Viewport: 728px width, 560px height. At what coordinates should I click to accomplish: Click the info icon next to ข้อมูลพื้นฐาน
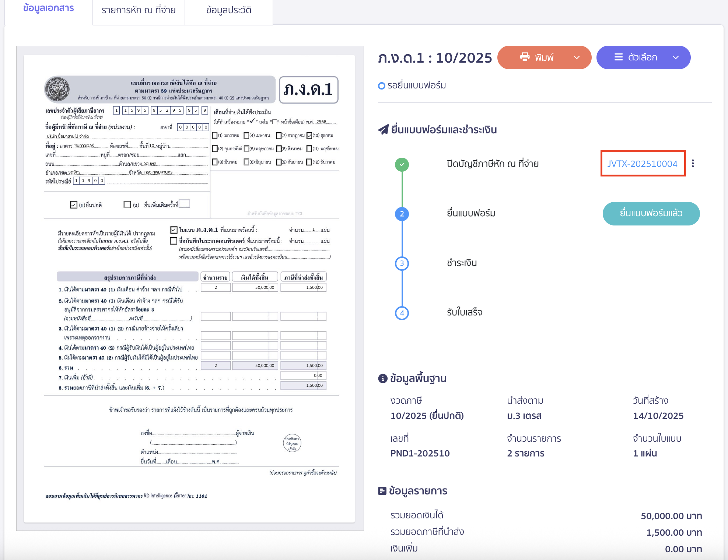(x=382, y=378)
